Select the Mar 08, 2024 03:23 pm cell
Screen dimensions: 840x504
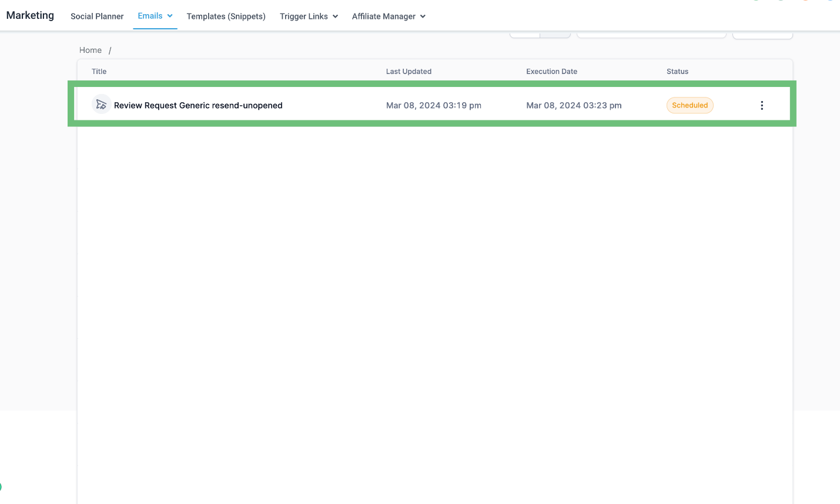574,105
